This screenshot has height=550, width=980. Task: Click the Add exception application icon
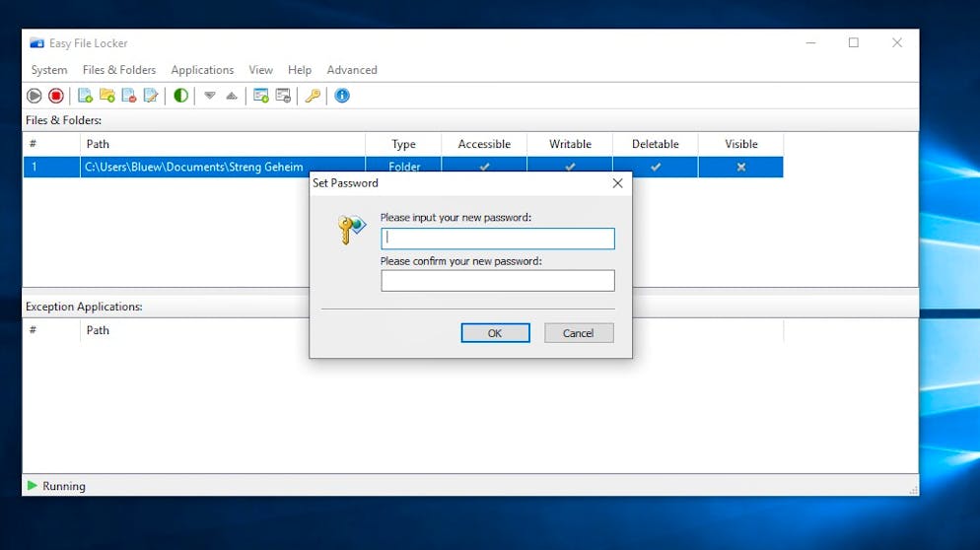261,96
